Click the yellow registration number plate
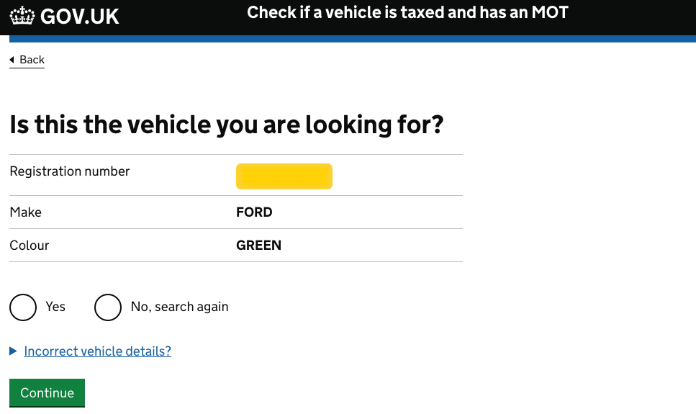 284,176
